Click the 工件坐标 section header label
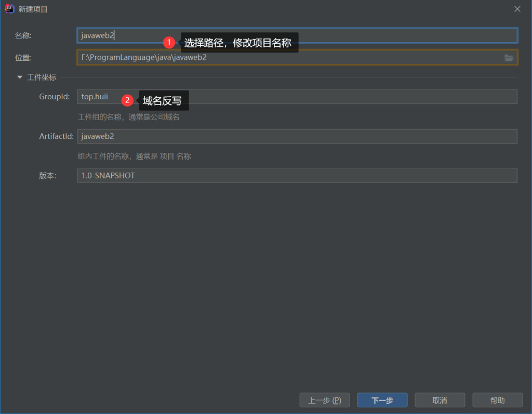 point(42,77)
